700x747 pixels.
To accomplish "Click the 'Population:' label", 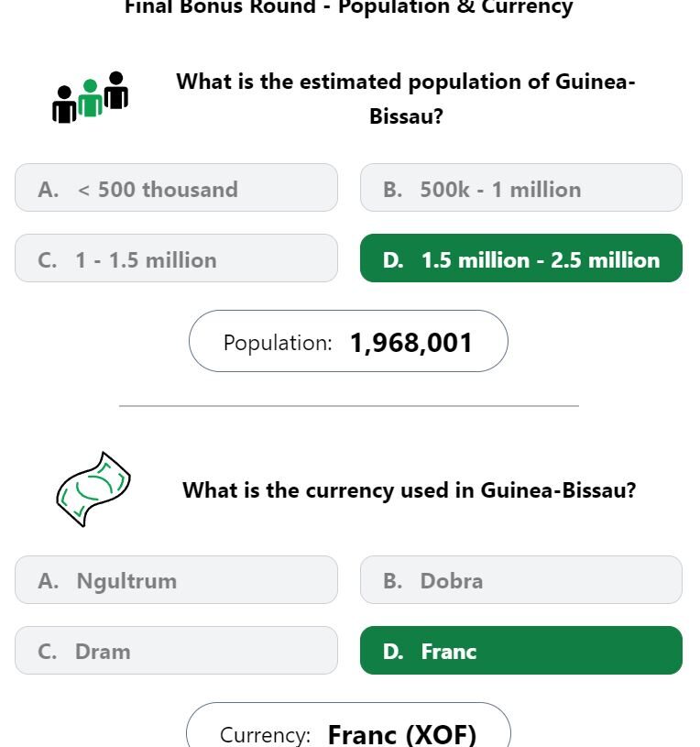I will point(278,343).
